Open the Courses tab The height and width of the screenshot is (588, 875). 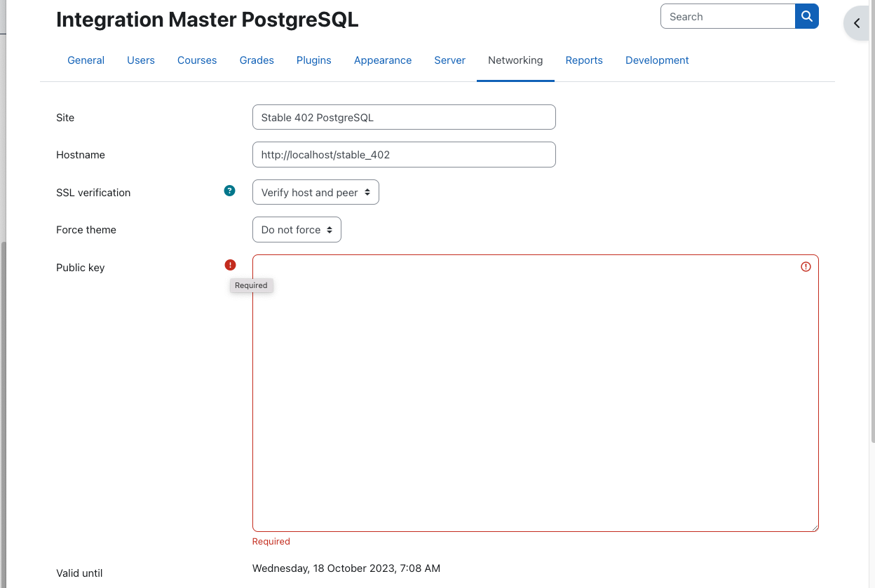[x=197, y=60]
